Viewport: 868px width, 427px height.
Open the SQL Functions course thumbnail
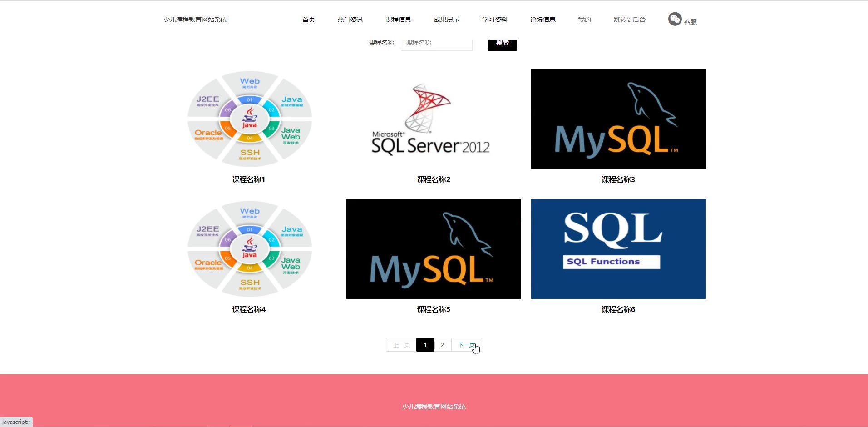coord(618,249)
